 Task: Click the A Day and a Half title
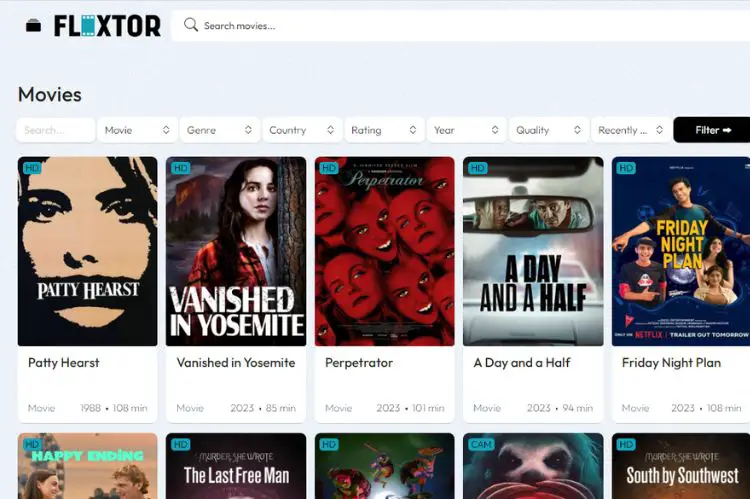522,363
